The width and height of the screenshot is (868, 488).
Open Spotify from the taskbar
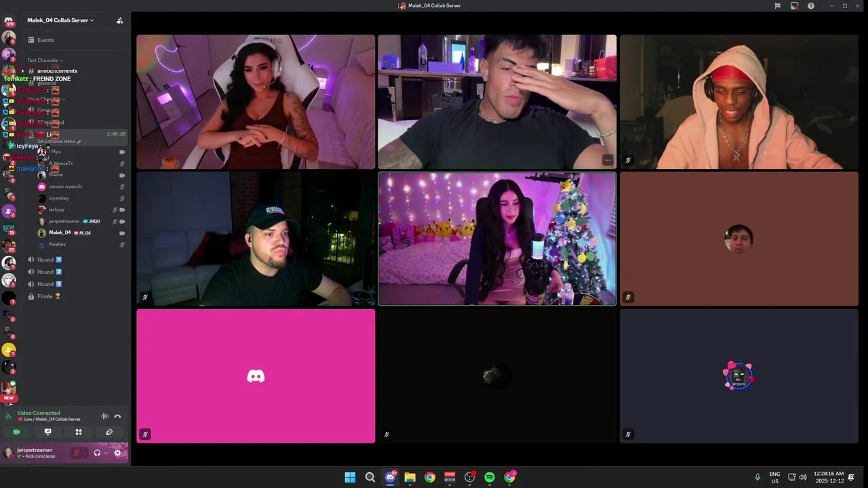click(490, 477)
